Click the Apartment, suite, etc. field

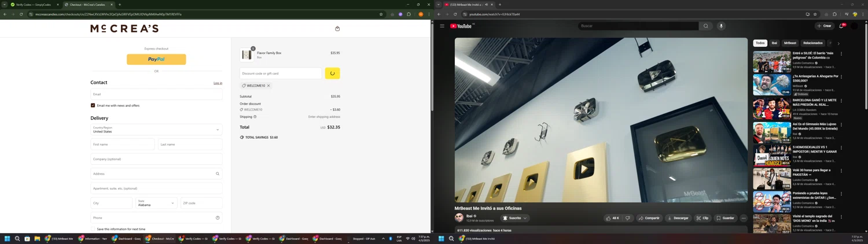(x=156, y=188)
